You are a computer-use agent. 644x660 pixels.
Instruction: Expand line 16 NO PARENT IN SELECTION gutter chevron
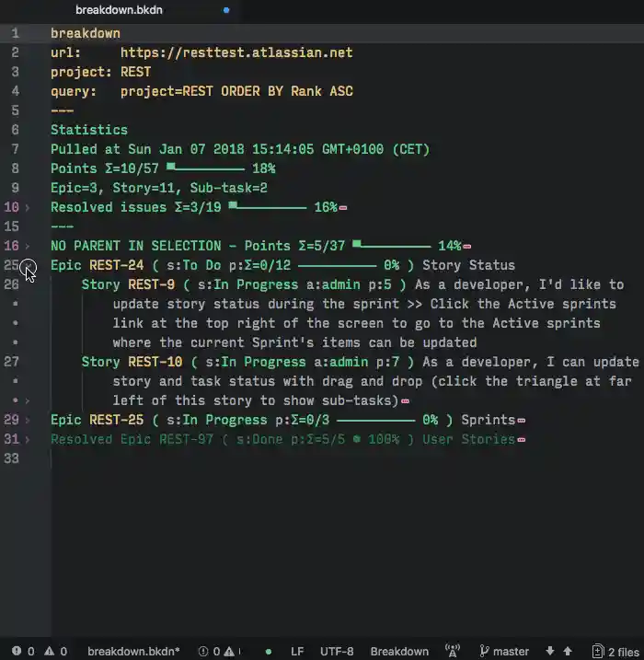tap(28, 247)
